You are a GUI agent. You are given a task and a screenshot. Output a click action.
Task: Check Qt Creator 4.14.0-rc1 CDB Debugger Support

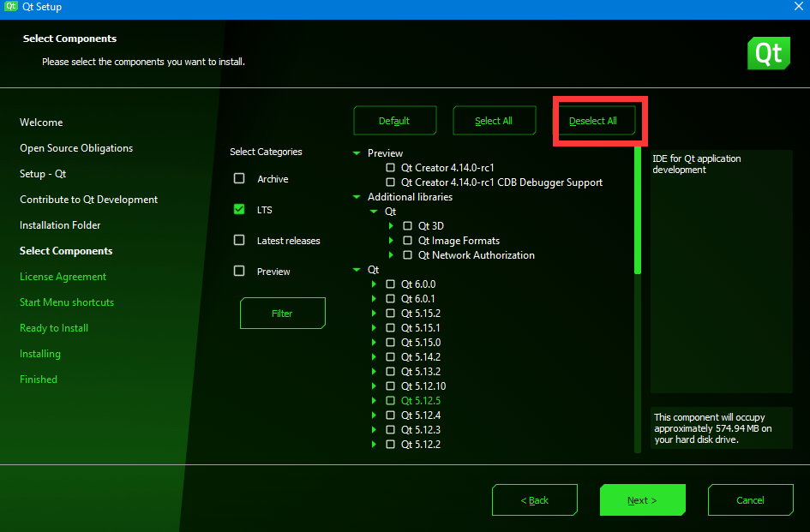click(391, 182)
